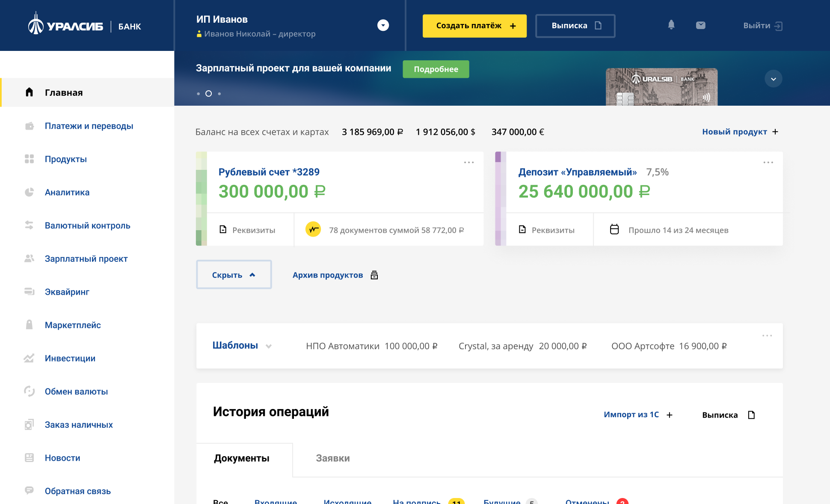830x504 pixels.
Task: Open the messages envelope icon
Action: point(700,25)
